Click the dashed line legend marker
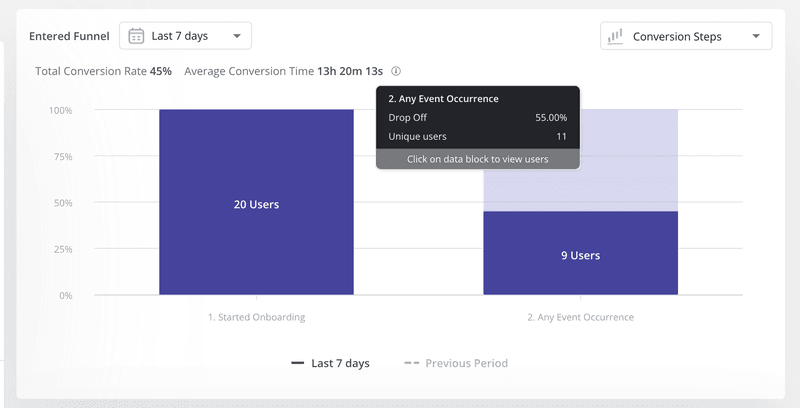Screen dimensions: 800x408 tap(412, 363)
